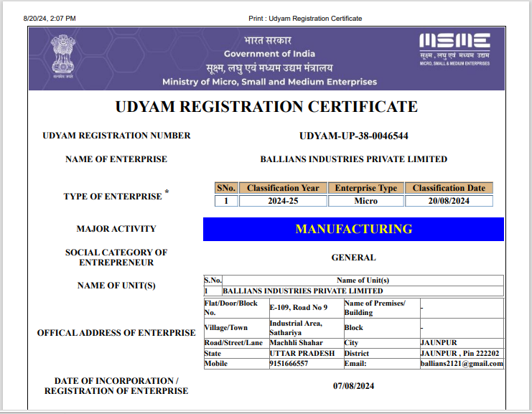Image resolution: width=532 pixels, height=414 pixels.
Task: Click the 'Enterprise Type' column header
Action: tap(366, 188)
